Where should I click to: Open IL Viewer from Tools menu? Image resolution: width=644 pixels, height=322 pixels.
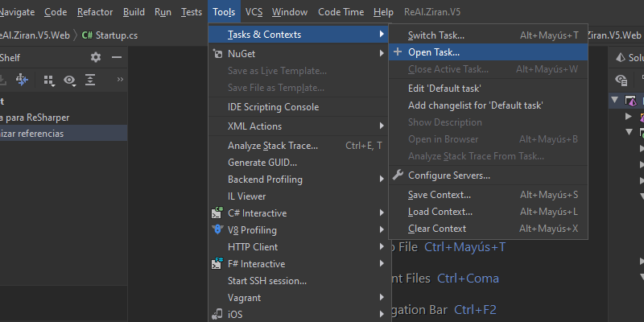pyautogui.click(x=298, y=196)
